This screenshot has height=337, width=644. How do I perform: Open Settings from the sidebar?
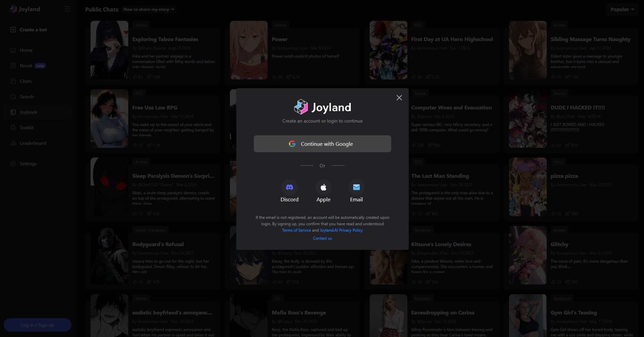13,164
